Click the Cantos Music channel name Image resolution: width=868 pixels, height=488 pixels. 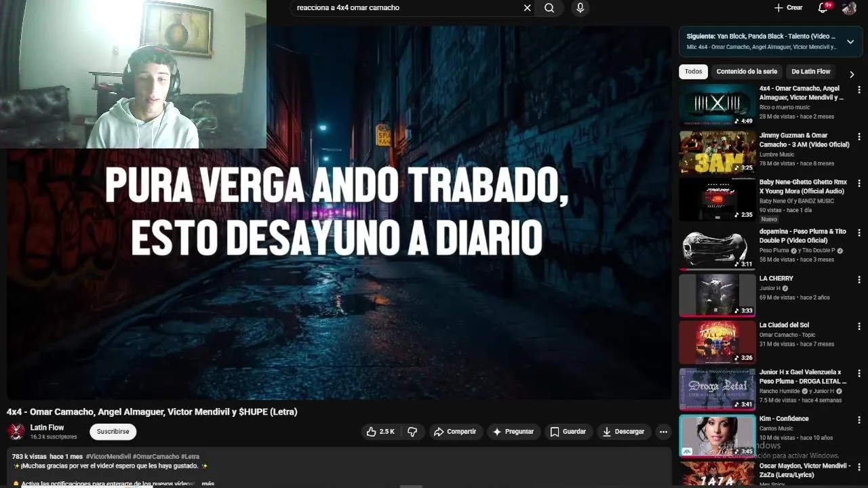pyautogui.click(x=776, y=428)
